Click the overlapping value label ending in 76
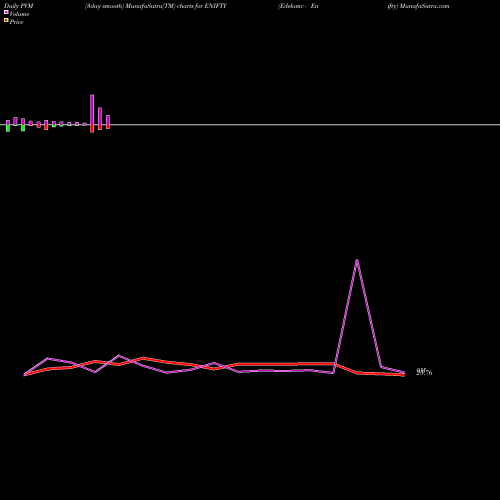The height and width of the screenshot is (500, 500). (x=424, y=372)
